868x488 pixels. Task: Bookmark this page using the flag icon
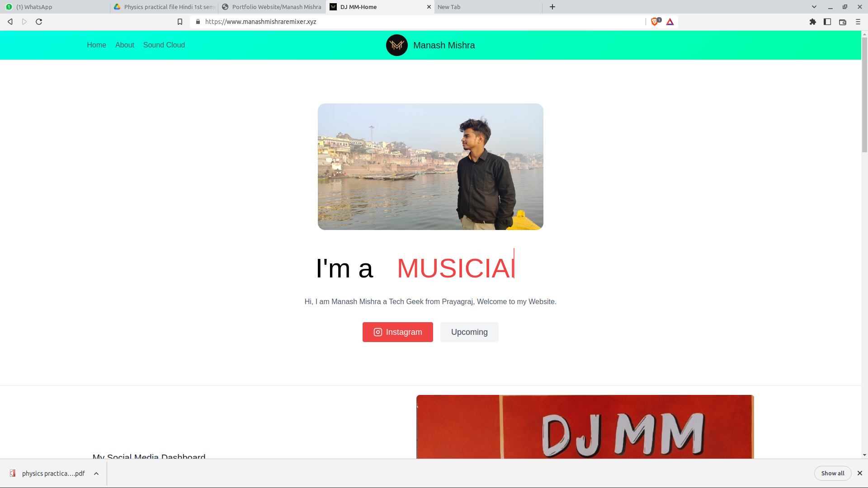pyautogui.click(x=179, y=21)
